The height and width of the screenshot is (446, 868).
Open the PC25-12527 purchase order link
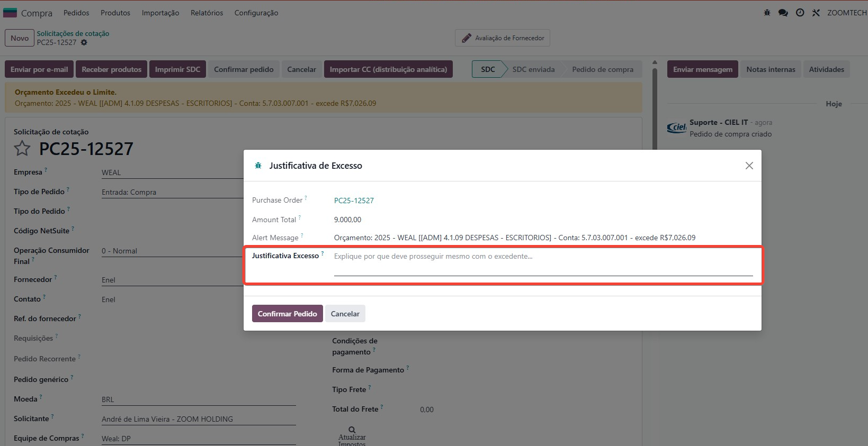pos(354,201)
